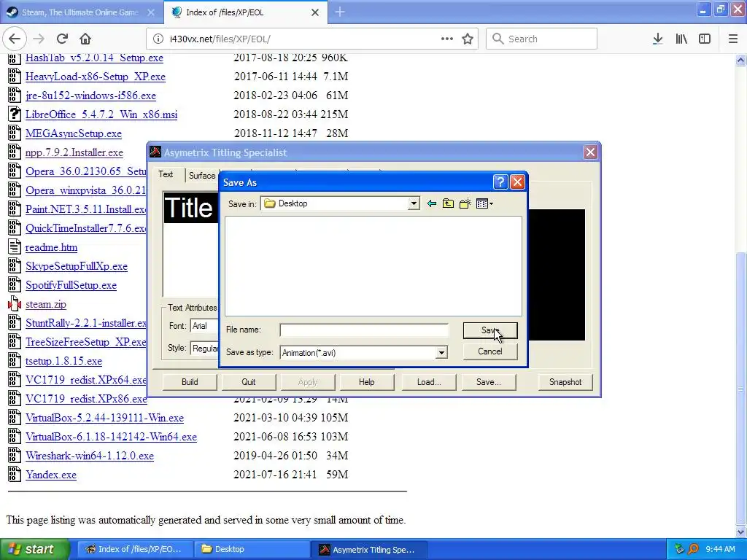Open the MEGAsyncSetup.exe link
The height and width of the screenshot is (560, 747).
(x=74, y=134)
